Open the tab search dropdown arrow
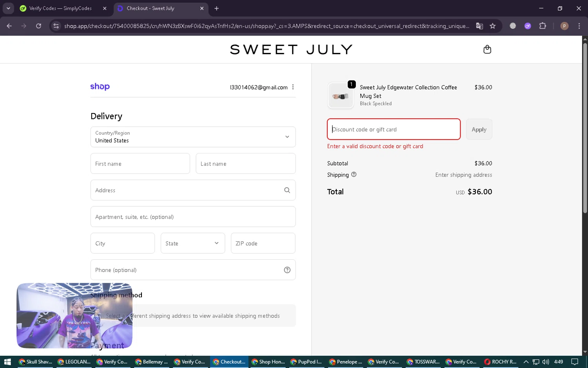This screenshot has width=588, height=368. [x=8, y=8]
